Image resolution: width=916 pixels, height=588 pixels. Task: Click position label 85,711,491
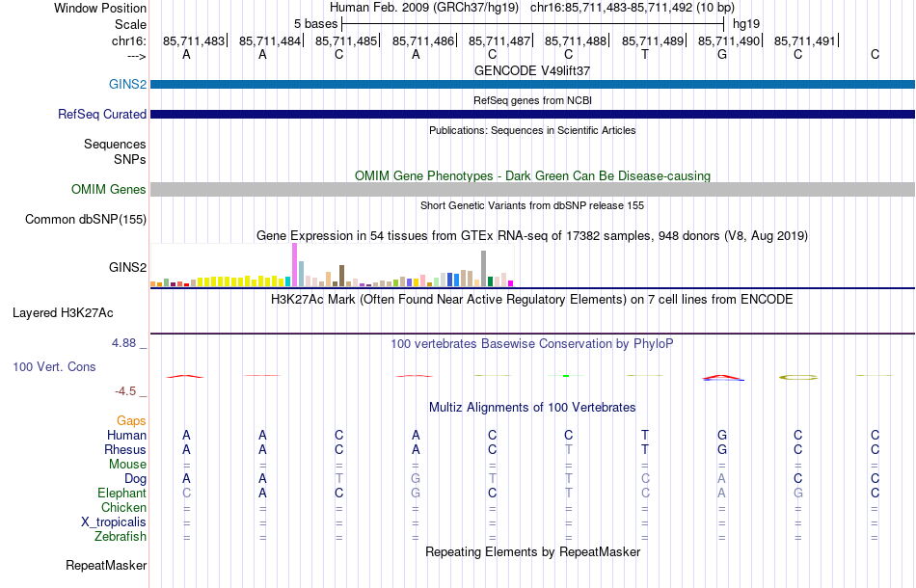pos(805,40)
